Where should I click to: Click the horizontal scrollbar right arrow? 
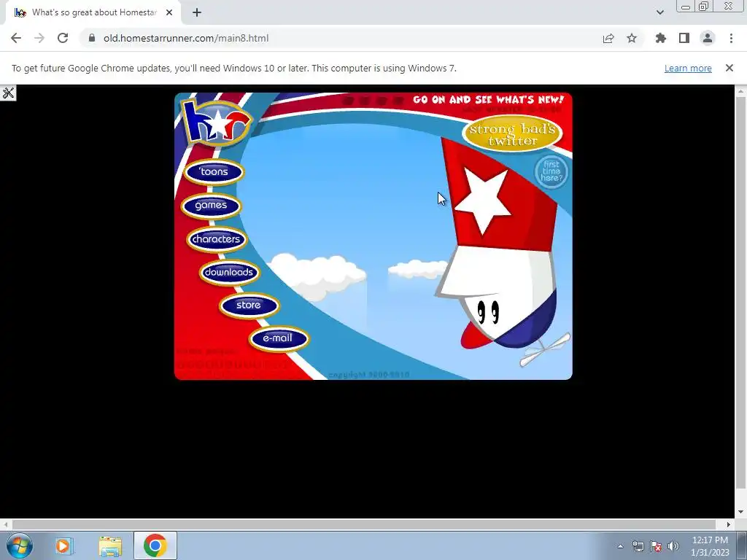(729, 524)
